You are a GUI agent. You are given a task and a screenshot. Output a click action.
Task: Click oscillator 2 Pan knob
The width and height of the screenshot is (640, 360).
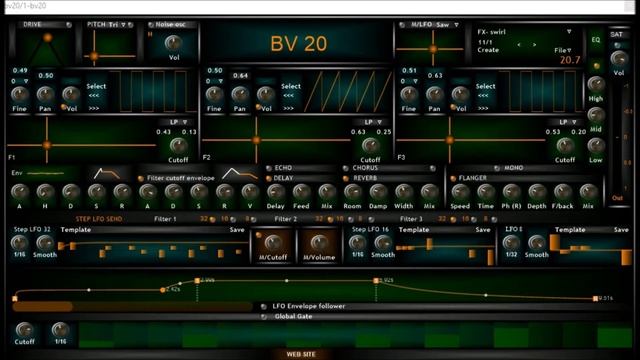240,94
